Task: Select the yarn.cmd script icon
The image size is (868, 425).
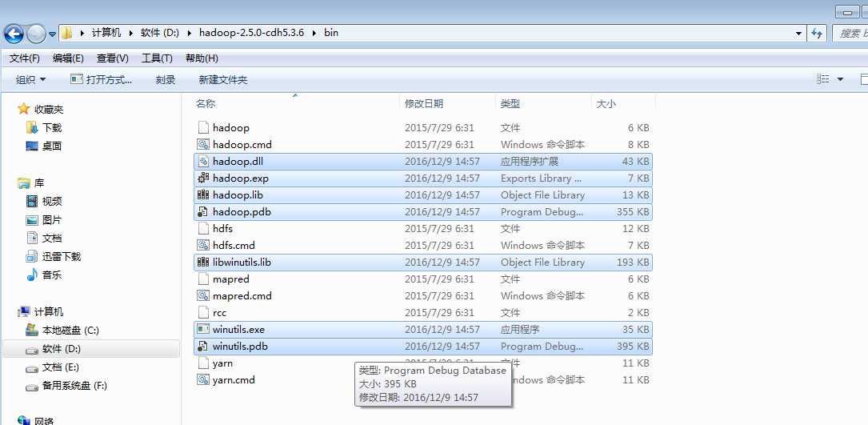Action: click(203, 380)
